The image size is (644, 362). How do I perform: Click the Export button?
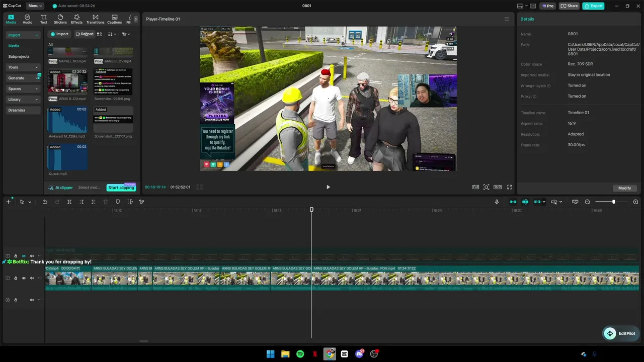point(593,6)
